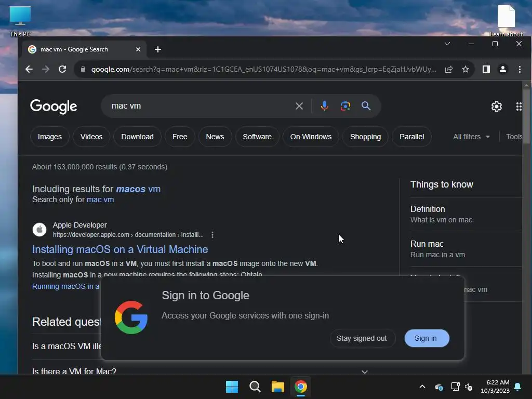Switch to Shopping results
The width and height of the screenshot is (532, 399).
coord(365,137)
